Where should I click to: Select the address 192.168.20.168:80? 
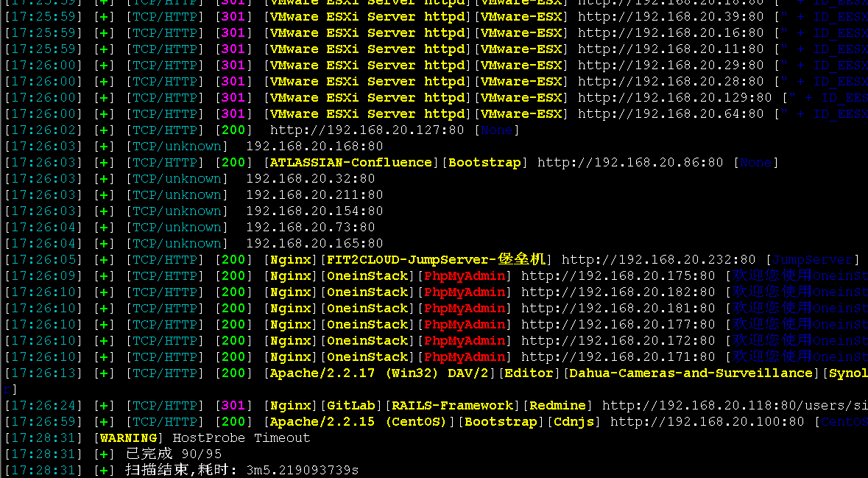314,147
